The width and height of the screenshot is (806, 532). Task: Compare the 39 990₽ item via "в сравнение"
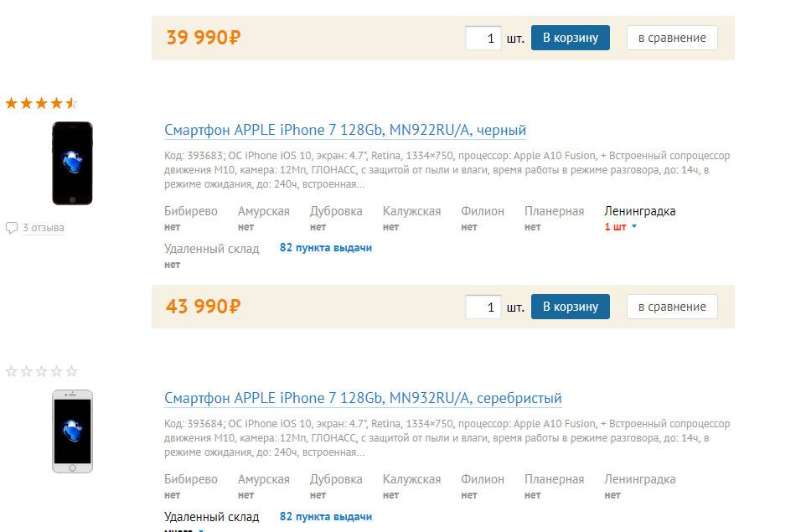pos(672,38)
